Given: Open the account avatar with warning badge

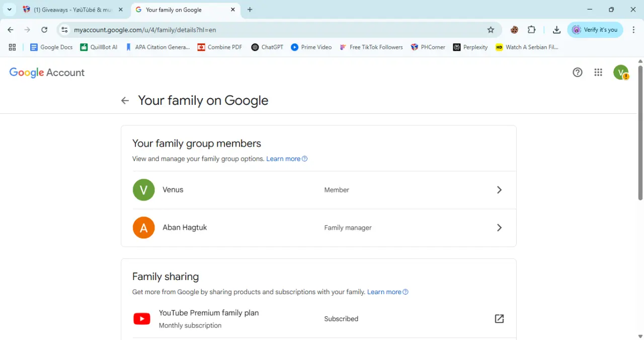Looking at the screenshot, I should coord(621,73).
